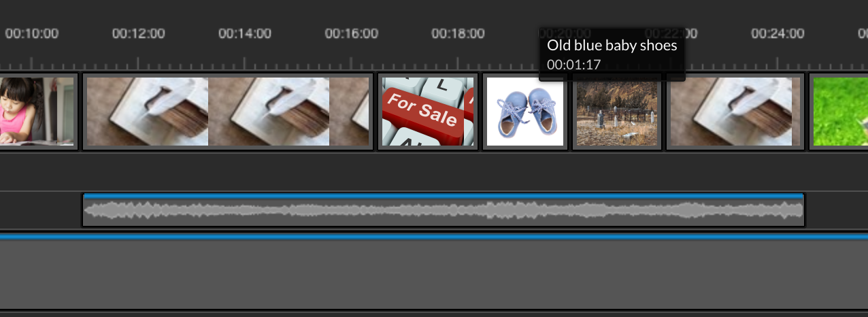Select the green grass clip
The height and width of the screenshot is (317, 868).
pos(839,112)
